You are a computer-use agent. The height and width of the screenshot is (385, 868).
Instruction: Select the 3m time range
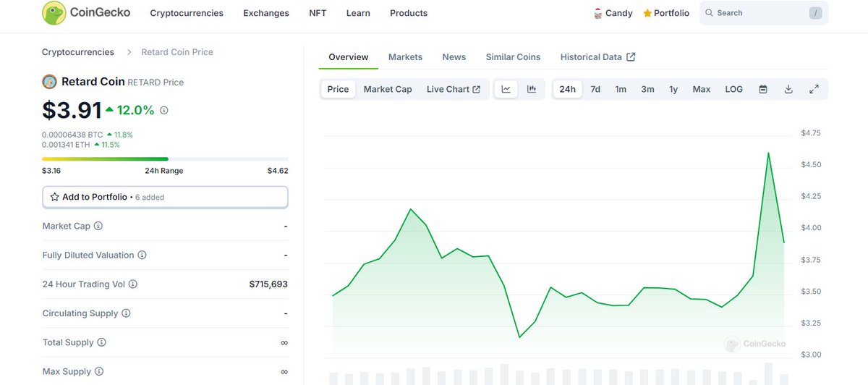(647, 89)
